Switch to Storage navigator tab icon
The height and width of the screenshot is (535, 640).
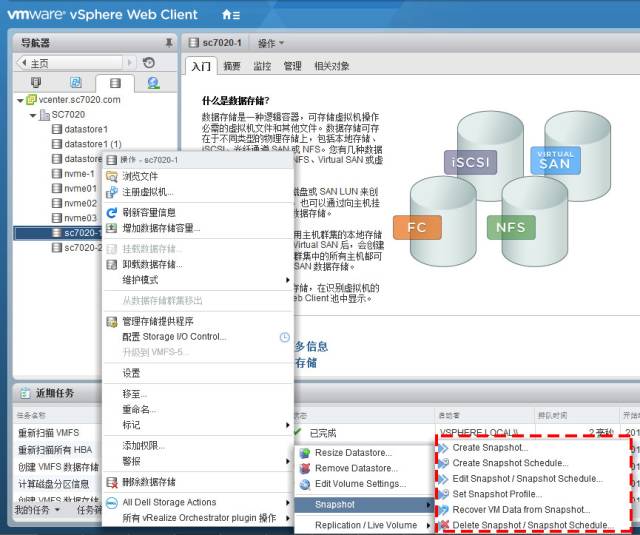click(115, 83)
